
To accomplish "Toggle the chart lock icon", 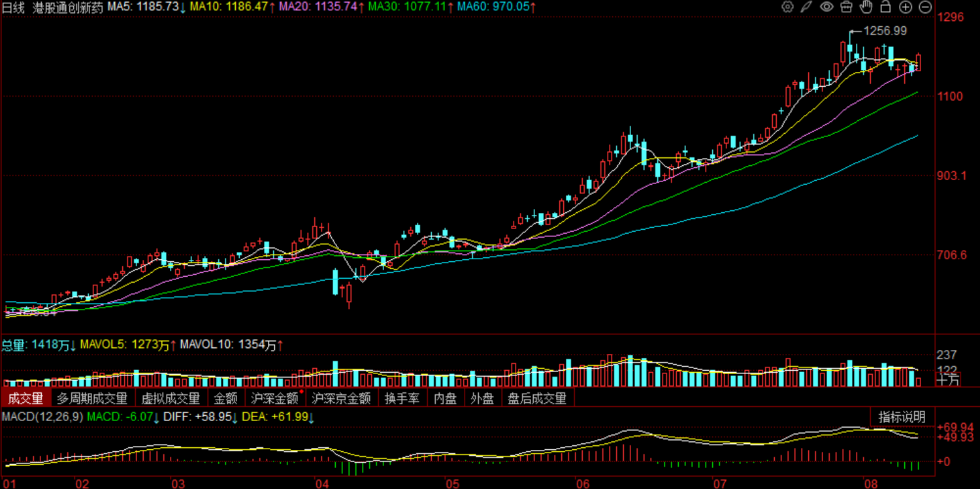I will point(886,7).
